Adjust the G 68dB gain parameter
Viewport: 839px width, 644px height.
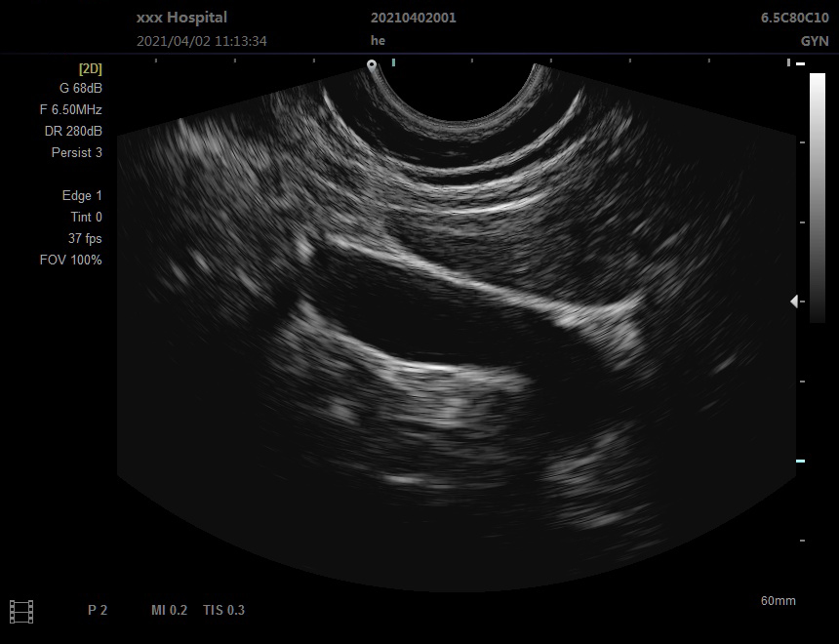tap(80, 88)
